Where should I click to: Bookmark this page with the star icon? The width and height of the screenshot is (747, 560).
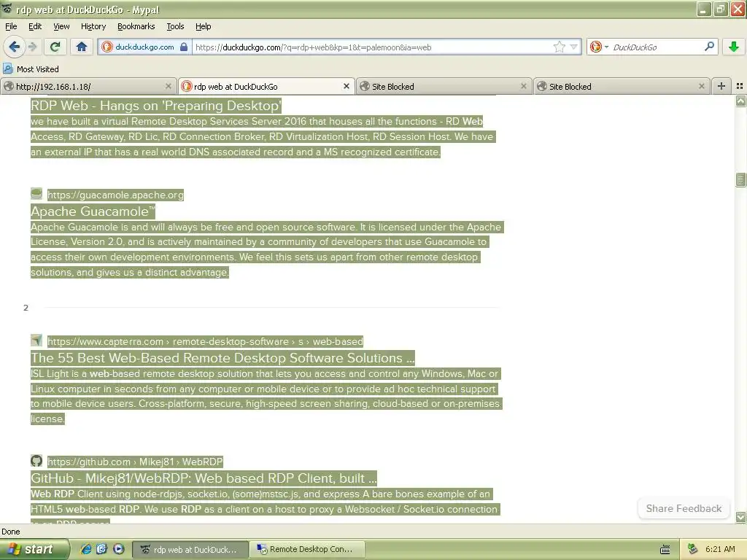pos(560,47)
